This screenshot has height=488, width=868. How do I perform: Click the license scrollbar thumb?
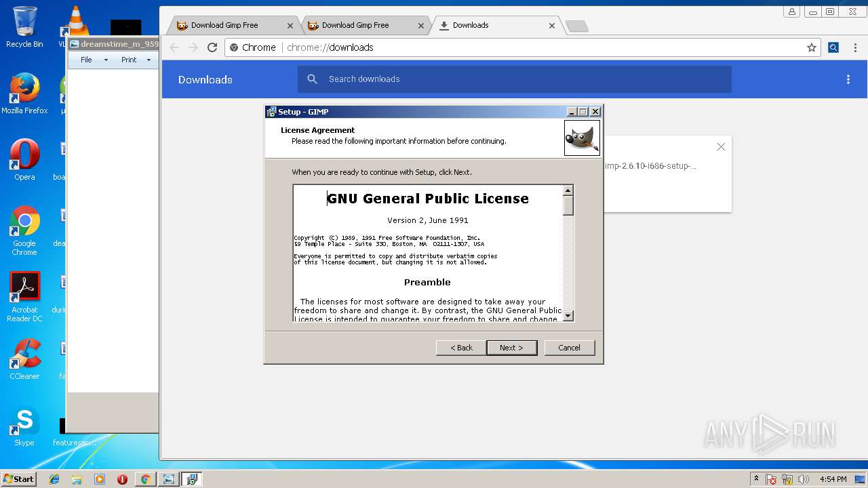pos(568,205)
